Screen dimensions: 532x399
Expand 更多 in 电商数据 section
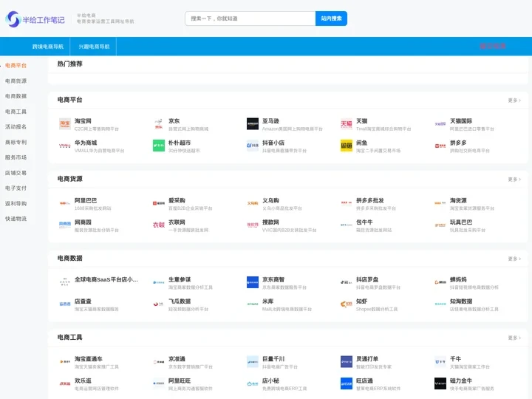click(514, 259)
